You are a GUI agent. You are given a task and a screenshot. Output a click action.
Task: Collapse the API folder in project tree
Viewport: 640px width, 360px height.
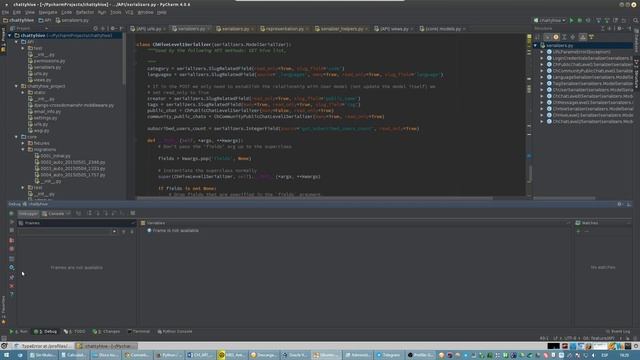coord(16,42)
